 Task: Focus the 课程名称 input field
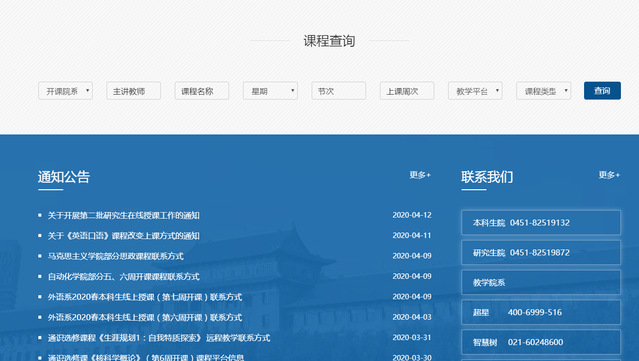202,91
